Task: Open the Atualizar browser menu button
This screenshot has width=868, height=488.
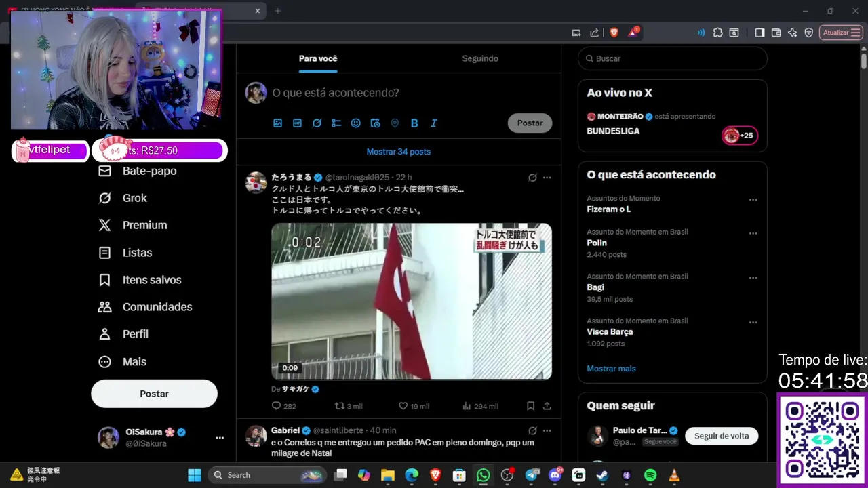Action: tap(841, 33)
